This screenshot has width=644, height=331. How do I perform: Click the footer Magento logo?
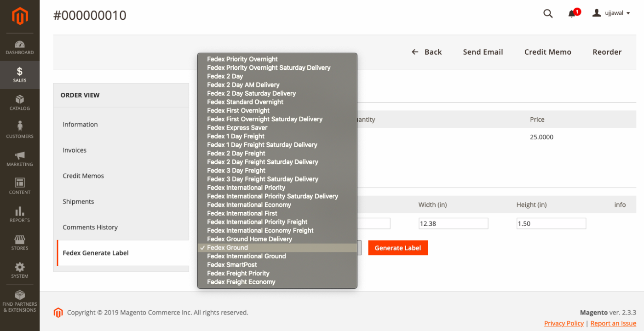(58, 313)
